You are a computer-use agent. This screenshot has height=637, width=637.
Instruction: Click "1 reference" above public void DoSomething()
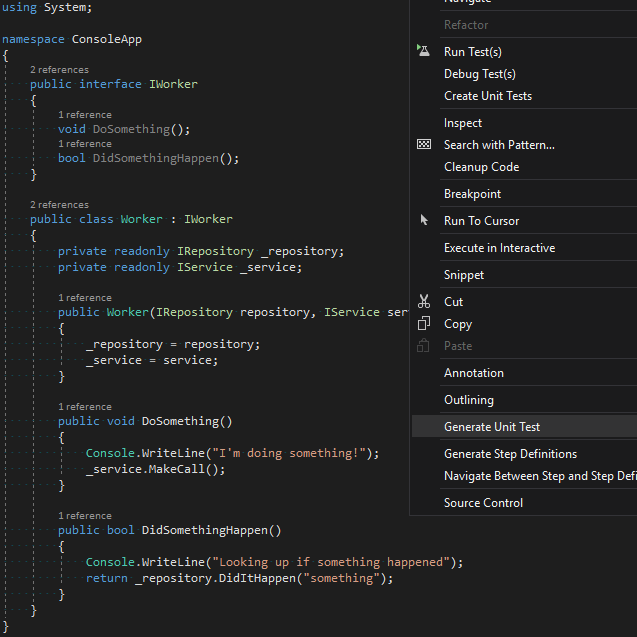pos(84,407)
